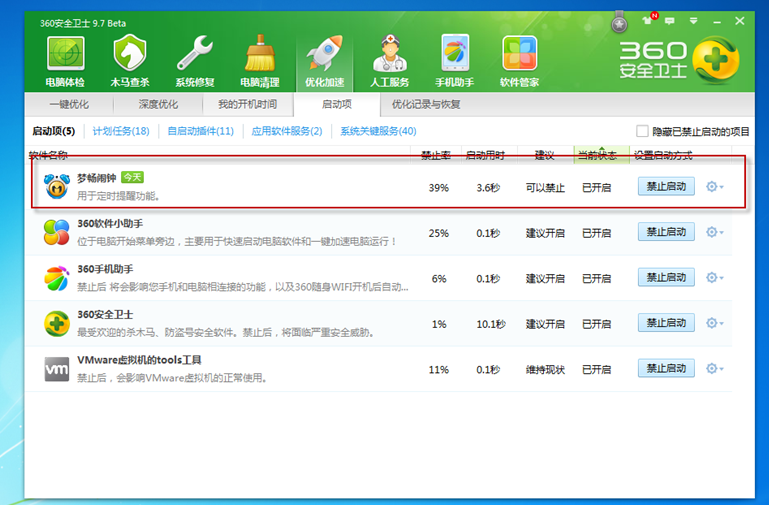This screenshot has width=769, height=505.
Task: Click the 360安全卫士 logo badge
Action: point(716,60)
